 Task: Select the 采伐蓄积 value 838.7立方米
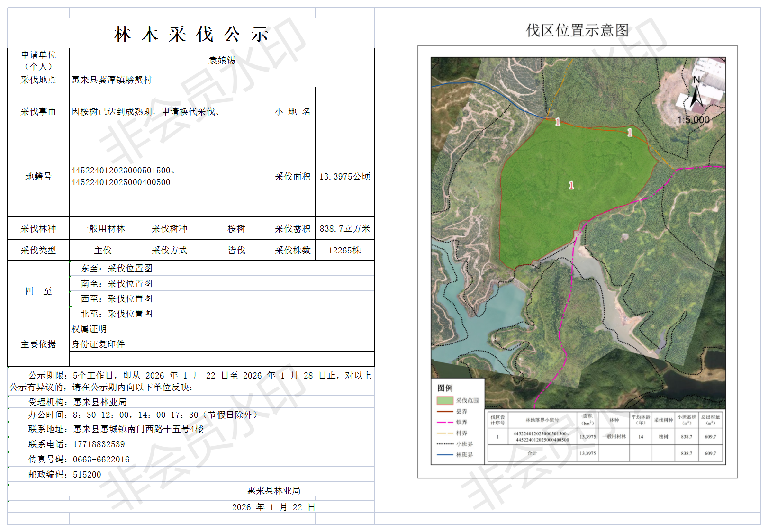tap(344, 228)
